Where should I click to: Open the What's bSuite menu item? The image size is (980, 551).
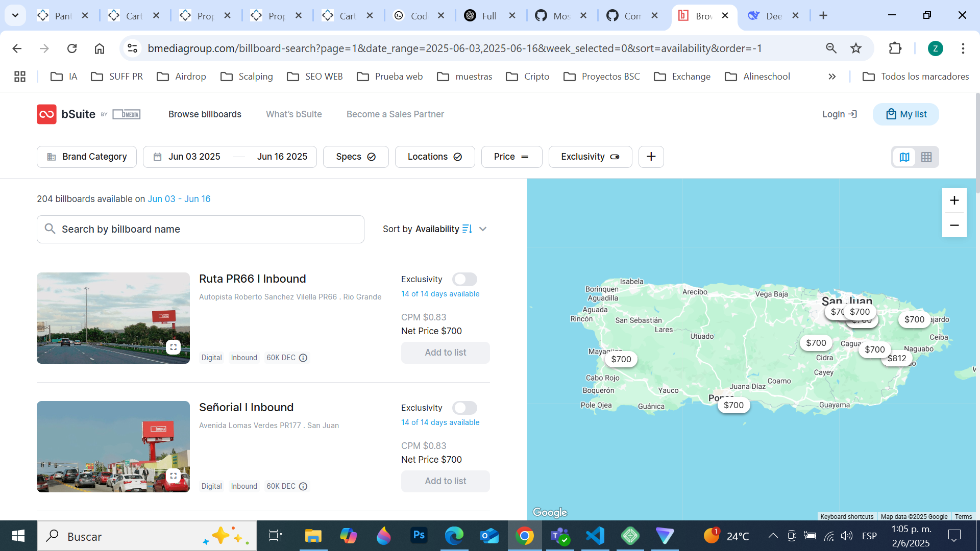293,114
